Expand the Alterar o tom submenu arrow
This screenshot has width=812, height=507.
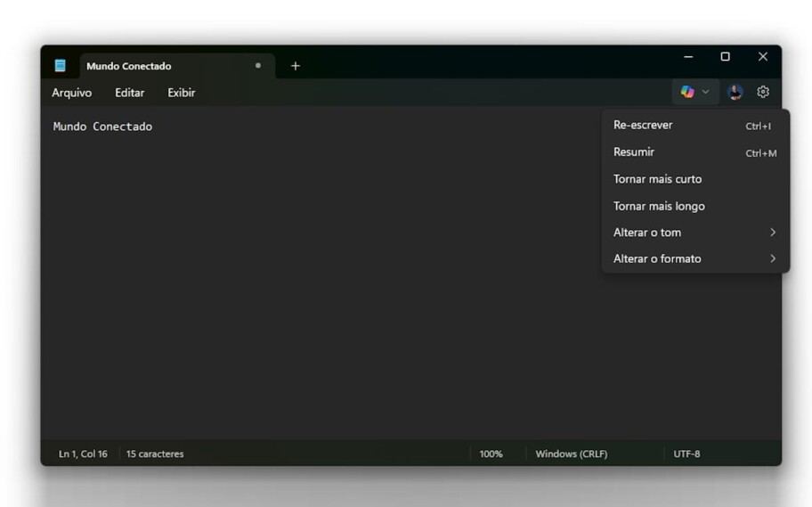[x=773, y=233]
